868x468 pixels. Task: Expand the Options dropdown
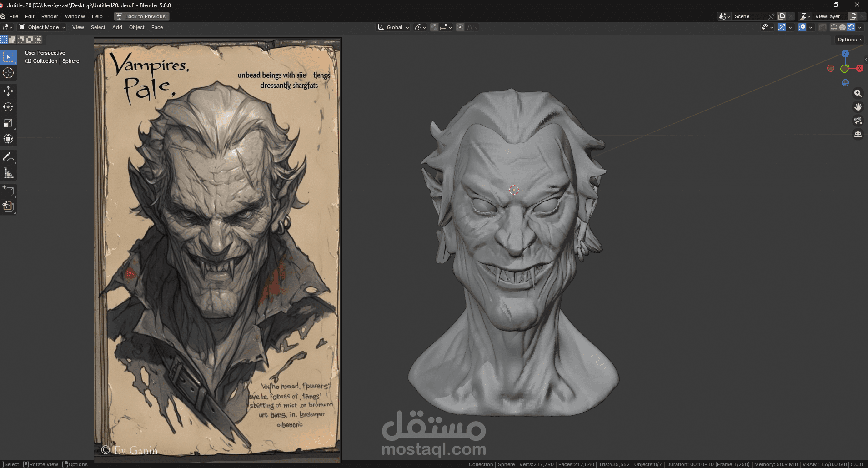[x=850, y=40]
